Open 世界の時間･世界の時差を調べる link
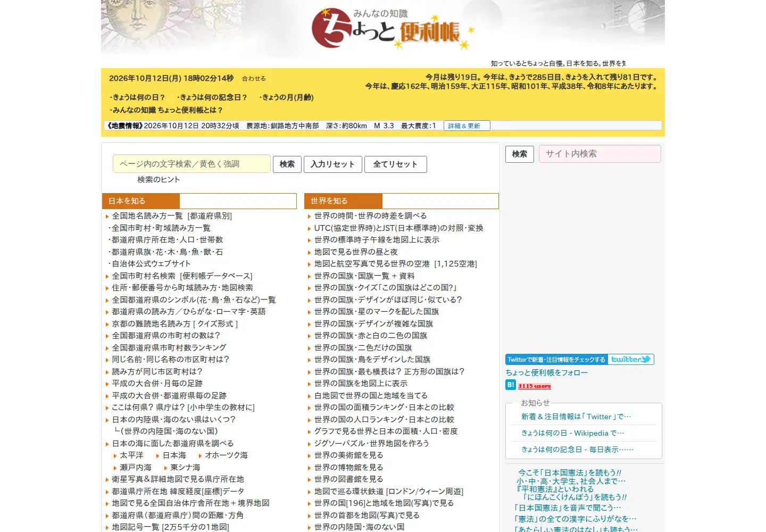Viewport: 766px width, 532px height. point(370,216)
